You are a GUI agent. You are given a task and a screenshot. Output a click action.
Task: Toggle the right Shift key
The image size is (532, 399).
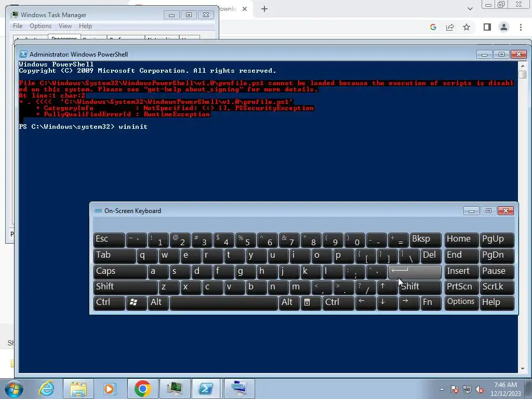point(420,287)
